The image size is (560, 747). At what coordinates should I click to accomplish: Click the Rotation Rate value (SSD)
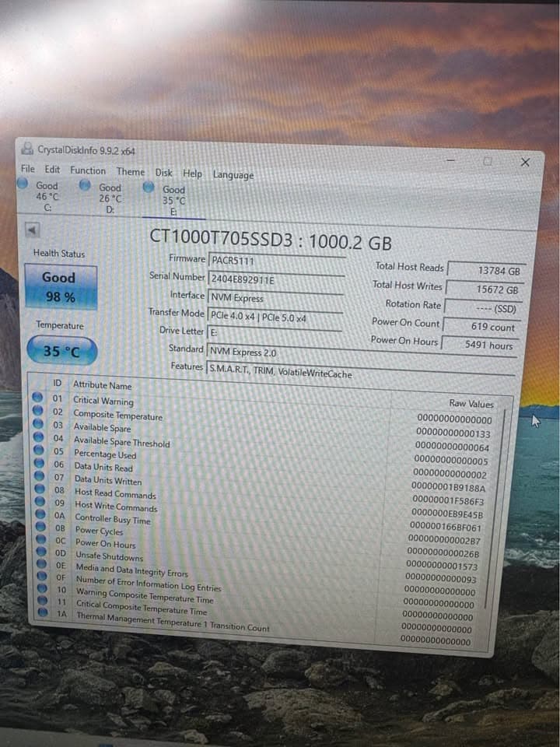point(482,308)
